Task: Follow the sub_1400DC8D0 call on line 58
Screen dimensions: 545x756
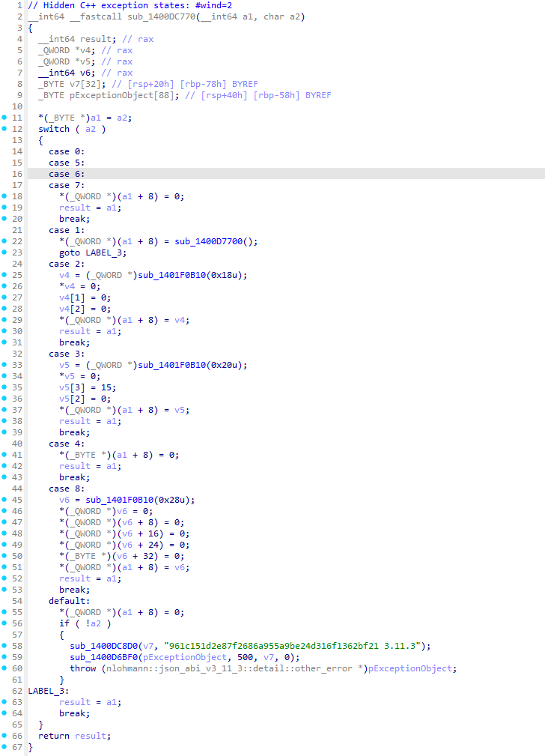Action: 104,646
